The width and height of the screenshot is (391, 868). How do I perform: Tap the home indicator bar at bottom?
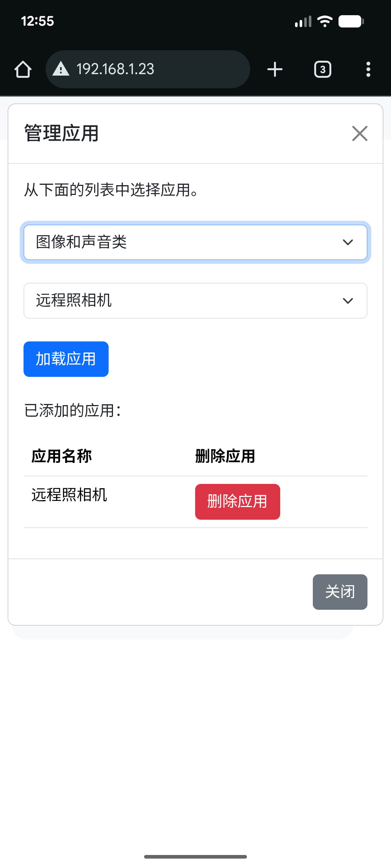195,856
